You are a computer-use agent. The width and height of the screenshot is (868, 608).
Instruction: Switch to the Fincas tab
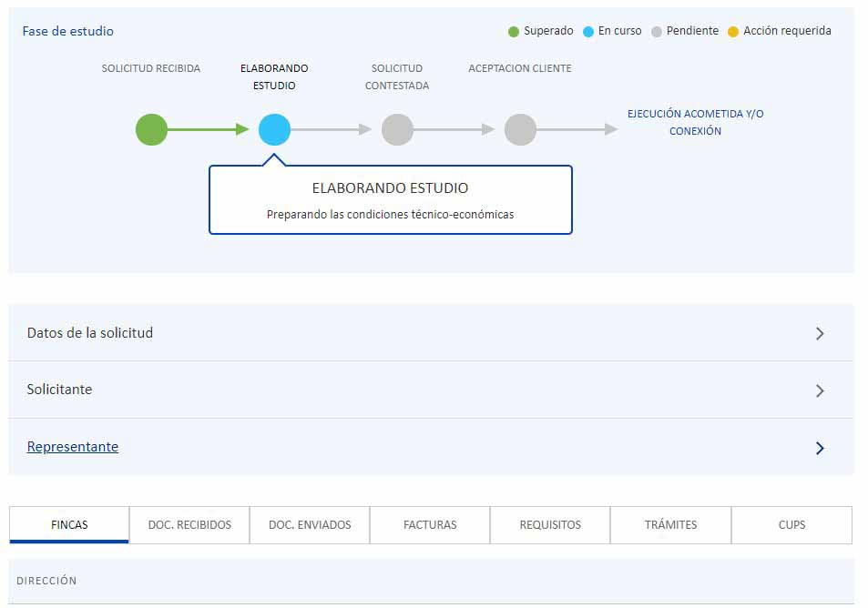(69, 525)
